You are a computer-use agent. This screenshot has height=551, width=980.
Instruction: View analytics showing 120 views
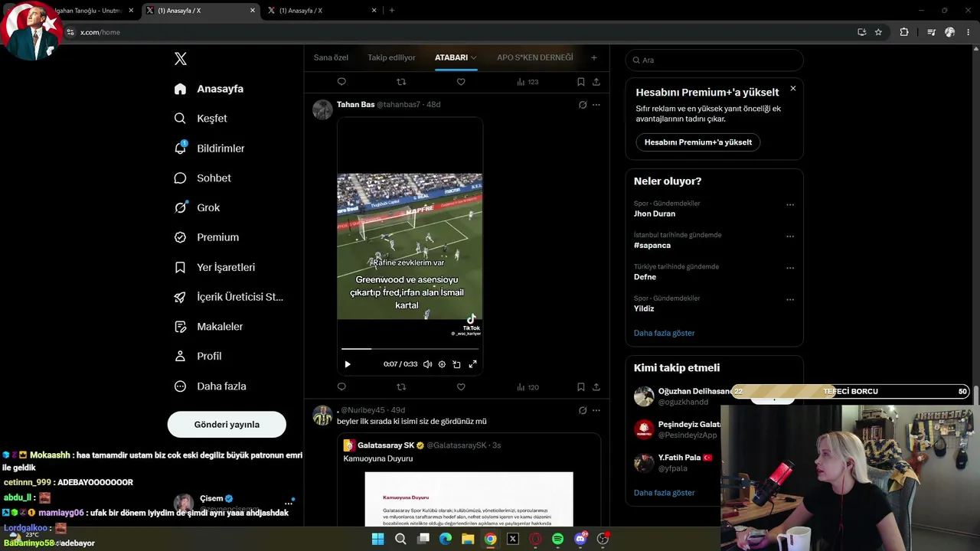coord(528,387)
